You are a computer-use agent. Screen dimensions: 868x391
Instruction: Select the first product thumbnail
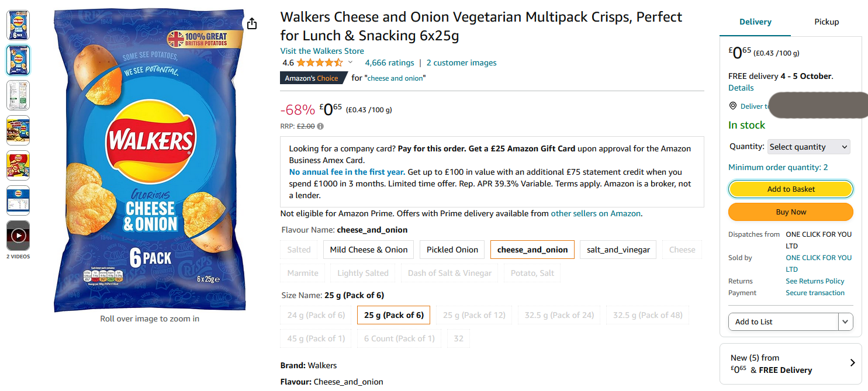(18, 25)
